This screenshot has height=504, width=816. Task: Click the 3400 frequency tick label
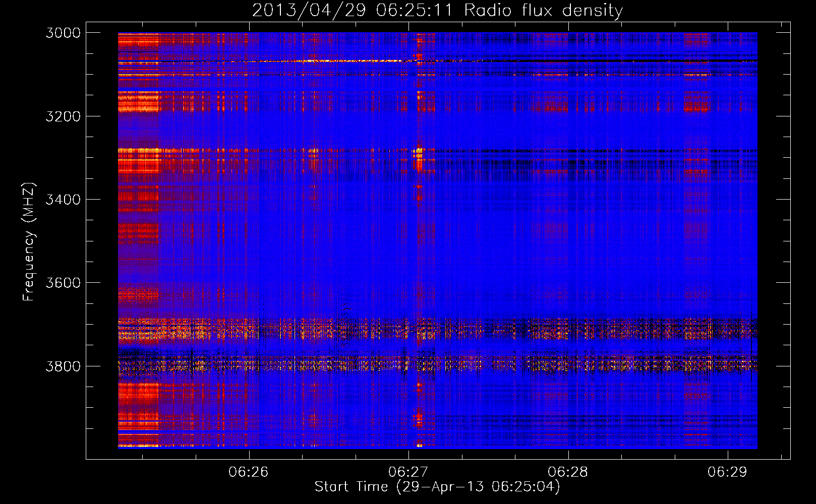tap(63, 200)
